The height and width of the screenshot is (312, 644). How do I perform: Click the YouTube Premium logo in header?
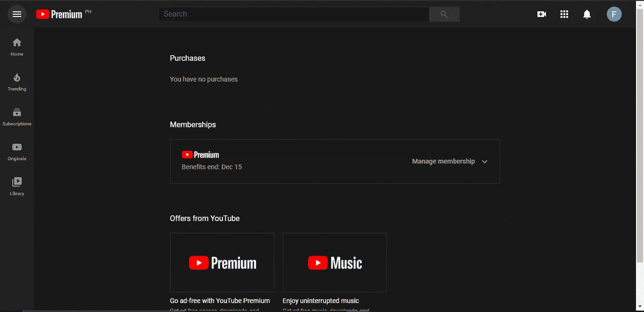59,14
